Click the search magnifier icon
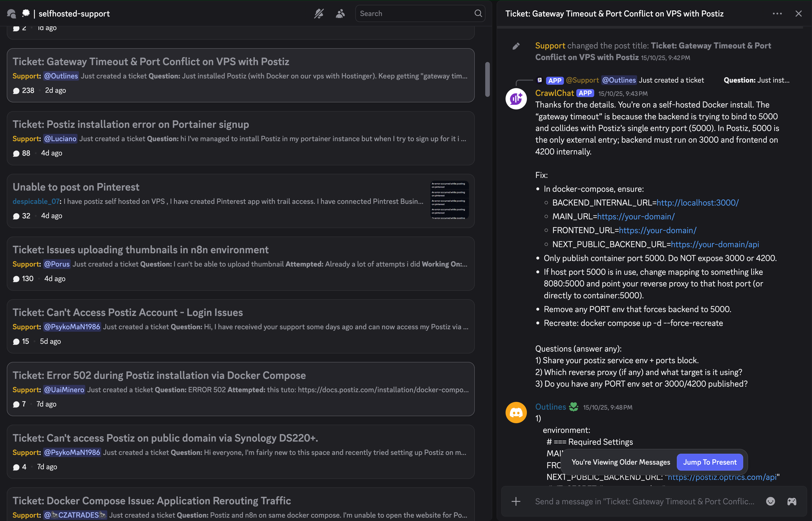812x521 pixels. click(478, 14)
